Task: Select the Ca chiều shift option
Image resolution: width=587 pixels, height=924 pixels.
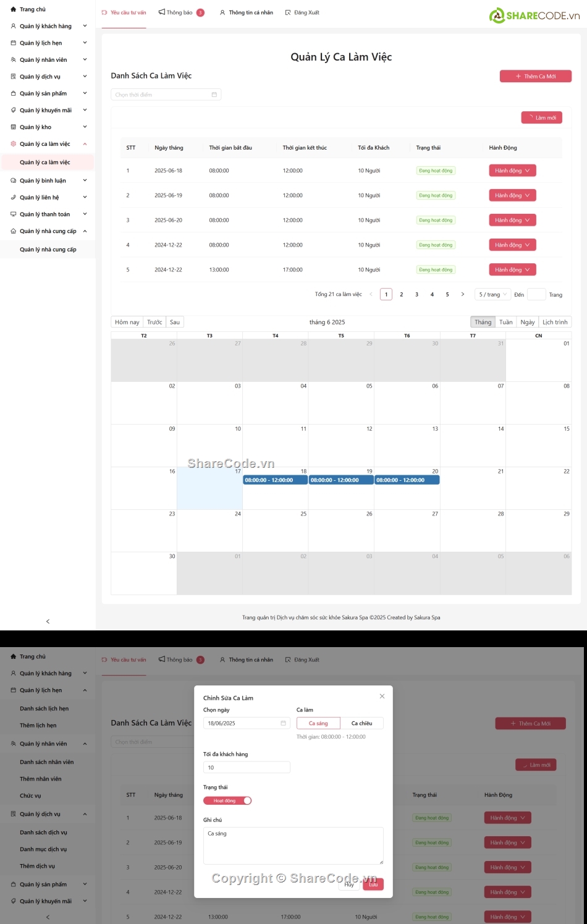Action: [x=362, y=723]
